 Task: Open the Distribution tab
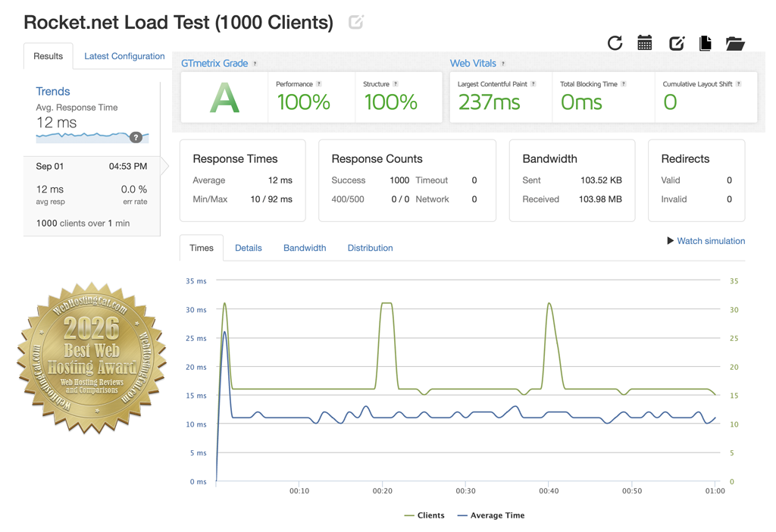[x=370, y=248]
